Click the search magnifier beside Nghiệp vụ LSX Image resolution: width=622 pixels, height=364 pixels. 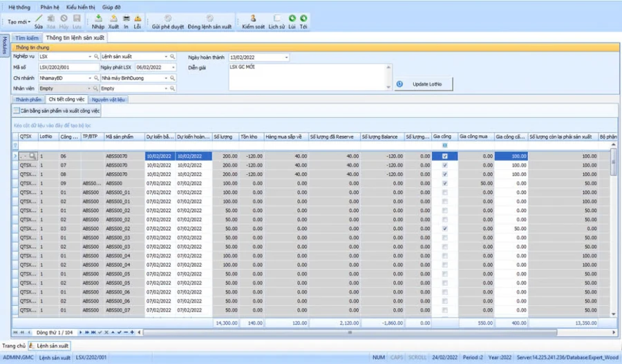96,57
